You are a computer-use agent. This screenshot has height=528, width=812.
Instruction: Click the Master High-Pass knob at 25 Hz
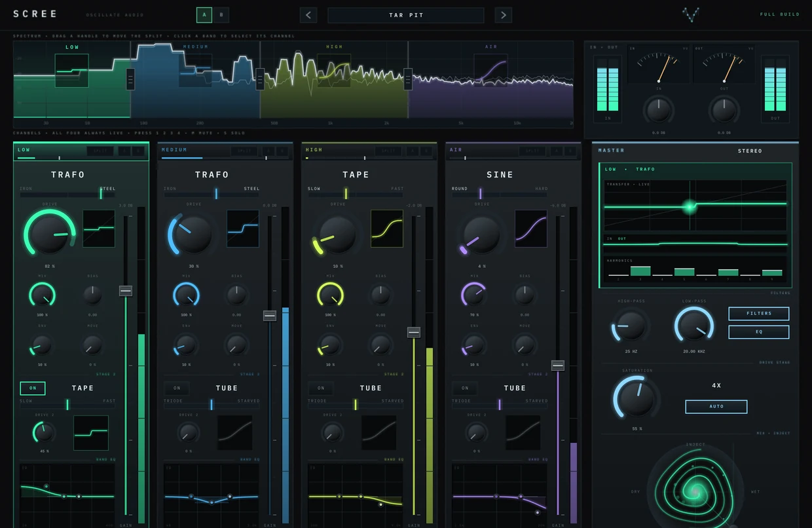[631, 325]
